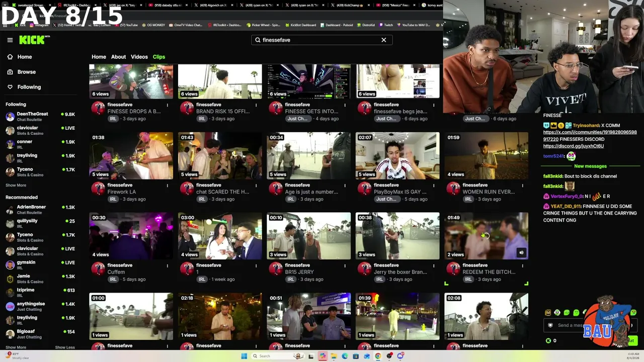The image size is (644, 362).
Task: Open options menu for Cuffem clip
Action: (168, 265)
